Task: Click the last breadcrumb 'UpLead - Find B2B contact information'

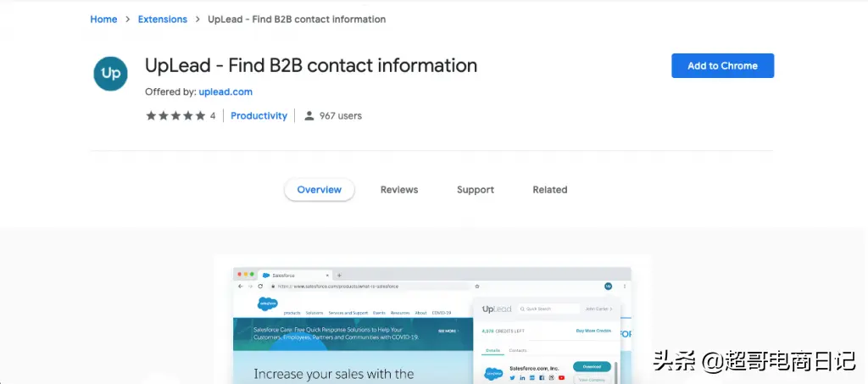Action: click(297, 19)
